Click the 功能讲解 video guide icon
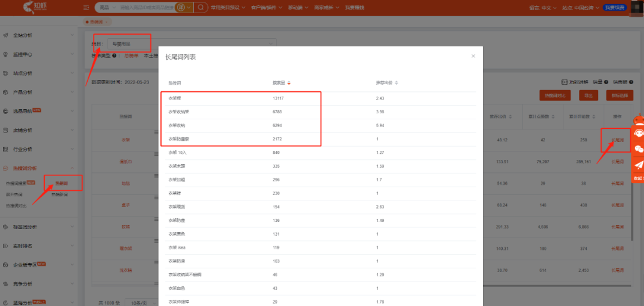The image size is (644, 306). [x=564, y=82]
